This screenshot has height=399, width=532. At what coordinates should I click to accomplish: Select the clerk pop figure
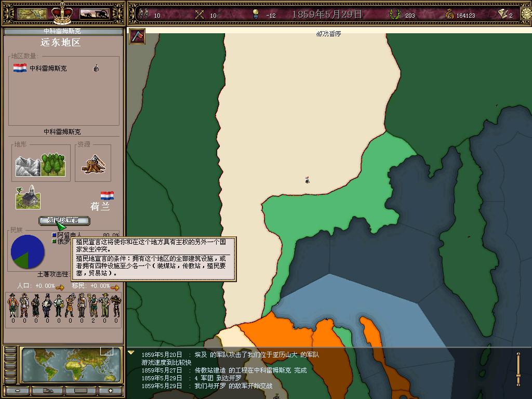(x=59, y=305)
